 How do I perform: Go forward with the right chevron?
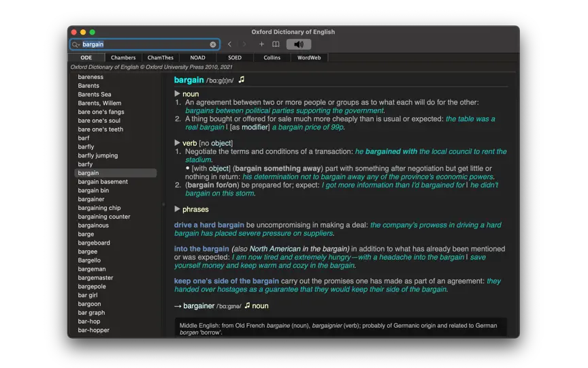(244, 44)
